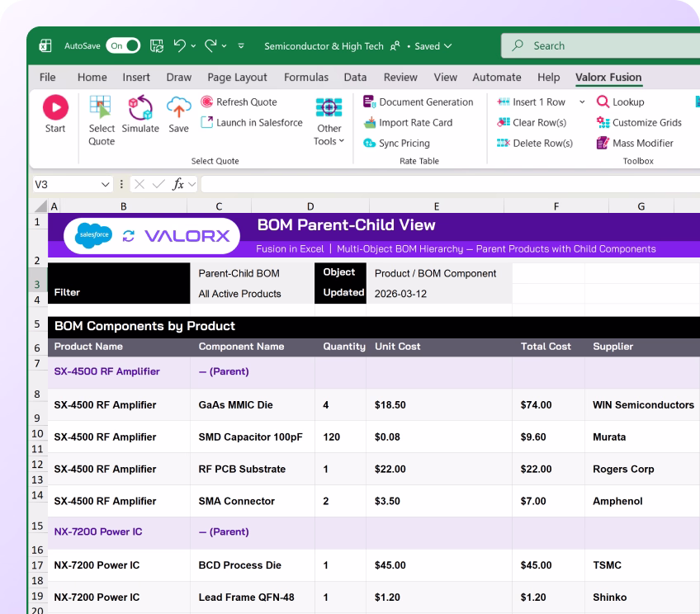Click the Mass Modifier icon
This screenshot has height=614, width=700.
coord(603,143)
